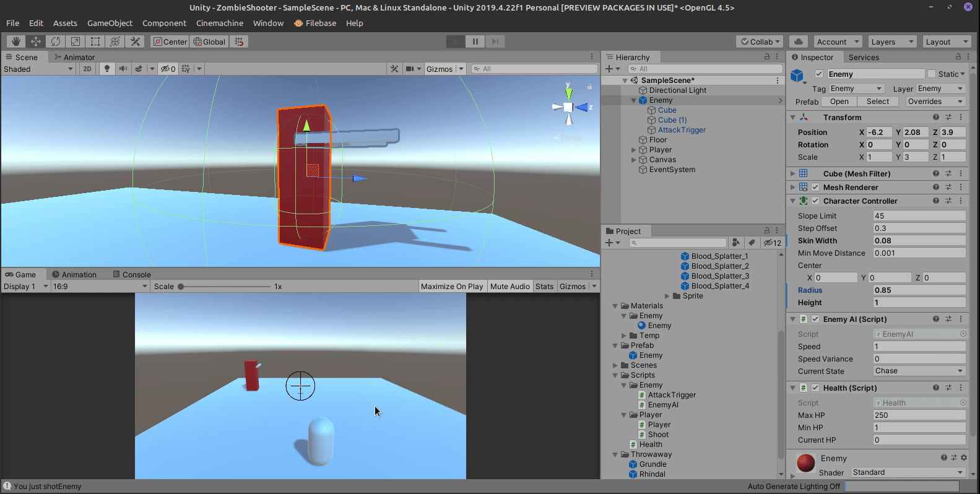Pause the game with pause button
This screenshot has height=494, width=980.
point(475,41)
